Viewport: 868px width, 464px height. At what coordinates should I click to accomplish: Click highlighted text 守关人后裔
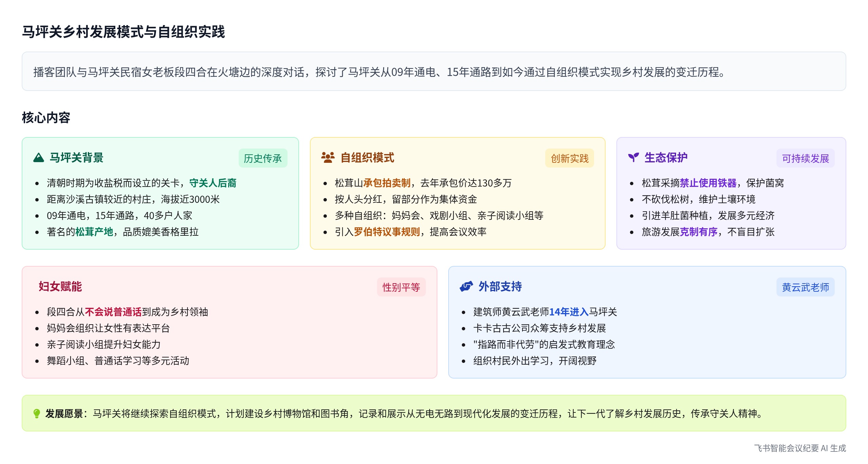tap(213, 183)
